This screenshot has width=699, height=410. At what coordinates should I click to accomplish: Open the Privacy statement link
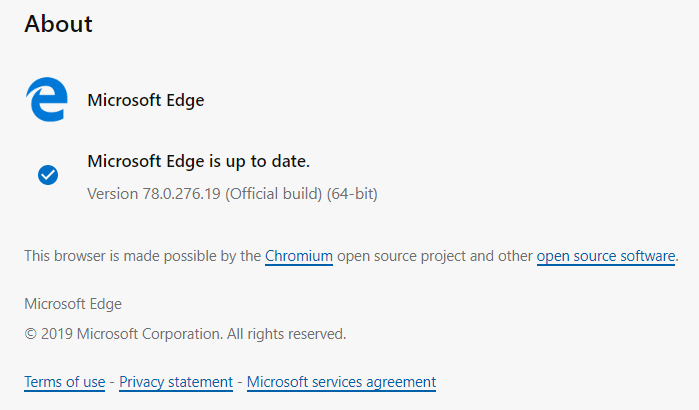point(176,382)
